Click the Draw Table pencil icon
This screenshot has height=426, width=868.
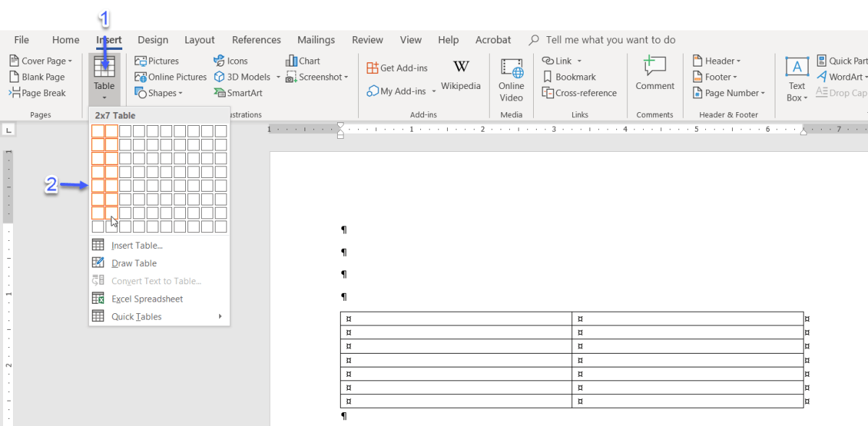click(x=98, y=263)
